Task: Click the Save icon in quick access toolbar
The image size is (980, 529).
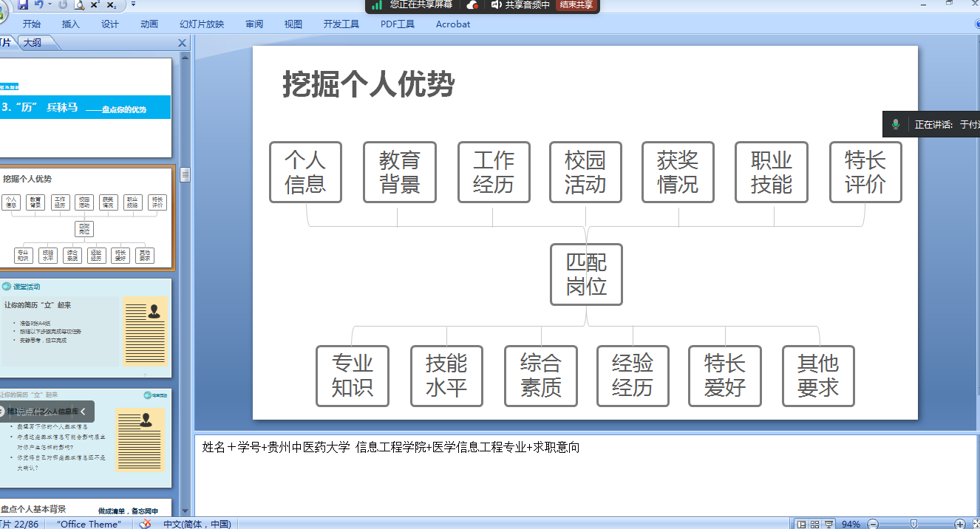Action: point(23,4)
